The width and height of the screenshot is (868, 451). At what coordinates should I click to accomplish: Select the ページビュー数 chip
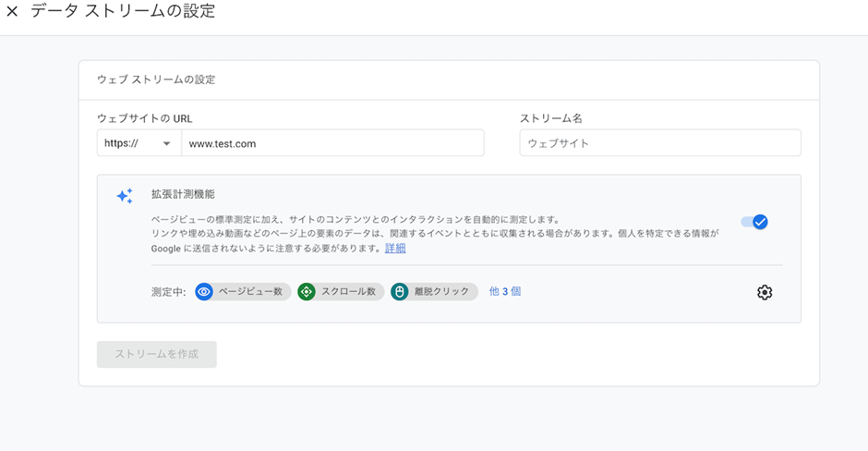click(x=243, y=291)
